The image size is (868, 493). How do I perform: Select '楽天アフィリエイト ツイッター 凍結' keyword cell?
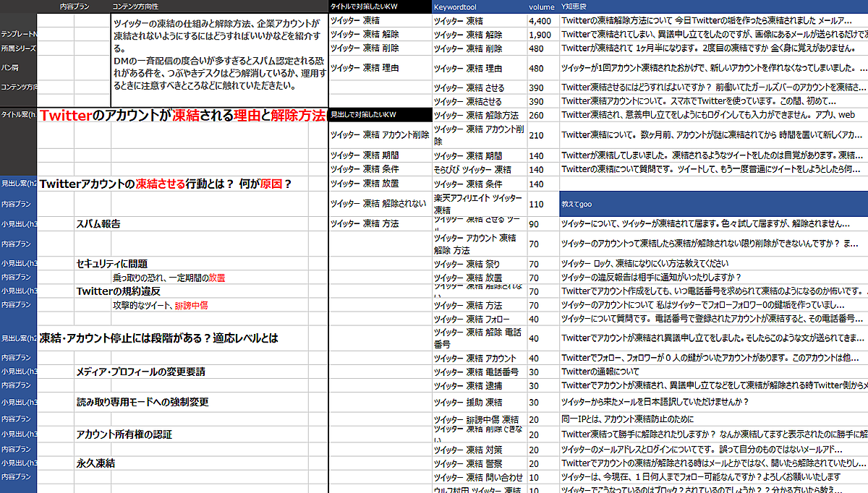click(x=479, y=204)
